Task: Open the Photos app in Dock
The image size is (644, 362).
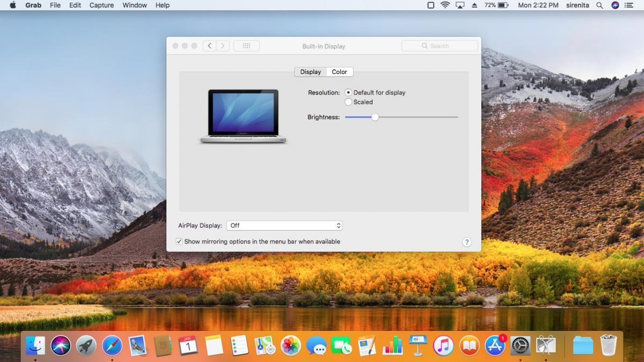Action: 291,345
